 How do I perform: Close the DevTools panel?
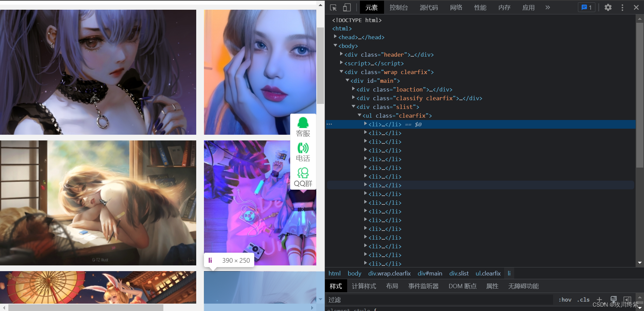coord(636,7)
